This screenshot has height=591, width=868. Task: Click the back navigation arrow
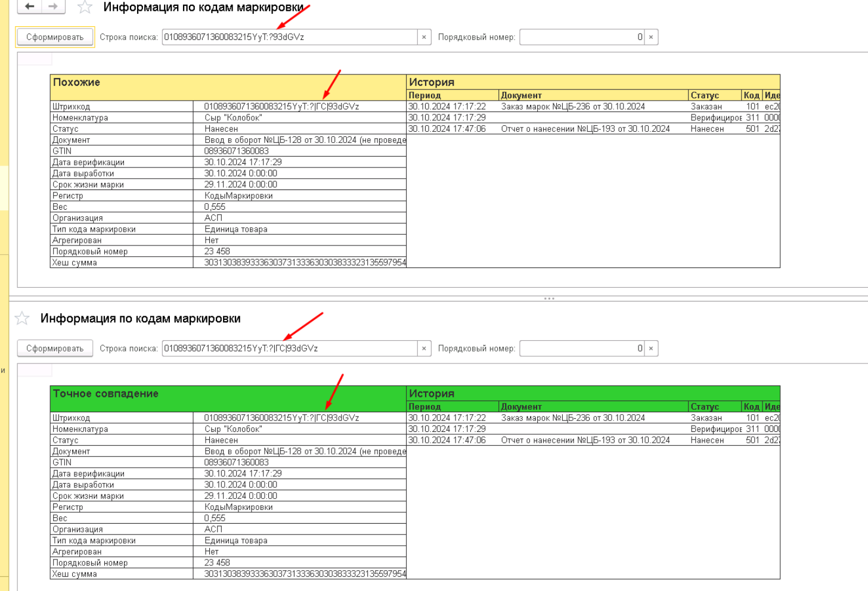[x=29, y=7]
